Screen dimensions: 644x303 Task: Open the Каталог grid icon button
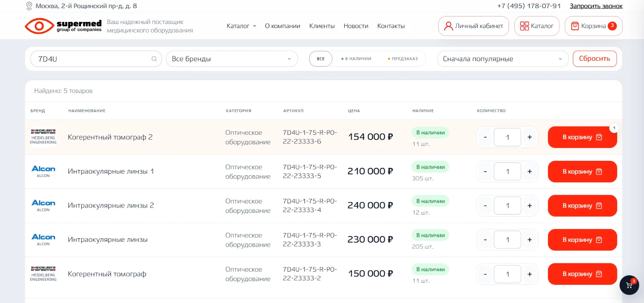537,26
